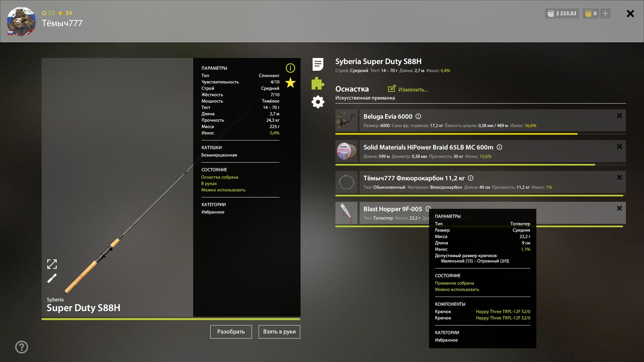Viewport: 644px width, 362px height.
Task: Click the В руках status text
Action: 209,184
